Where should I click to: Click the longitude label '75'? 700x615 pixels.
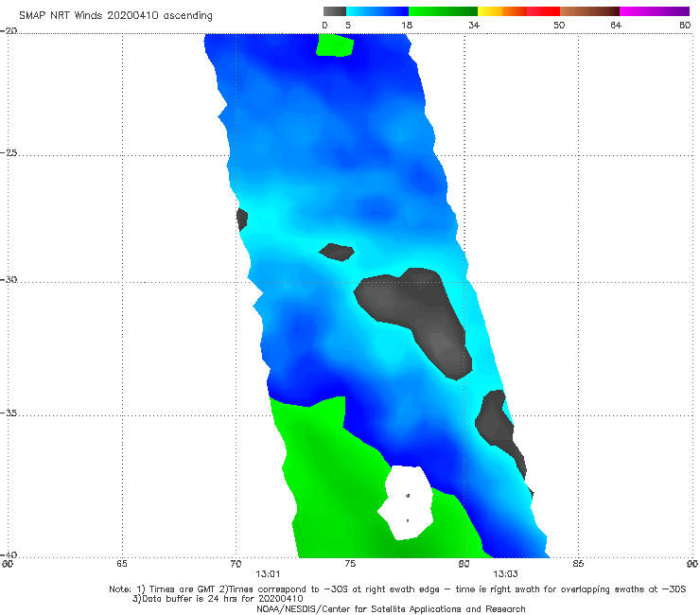(350, 564)
